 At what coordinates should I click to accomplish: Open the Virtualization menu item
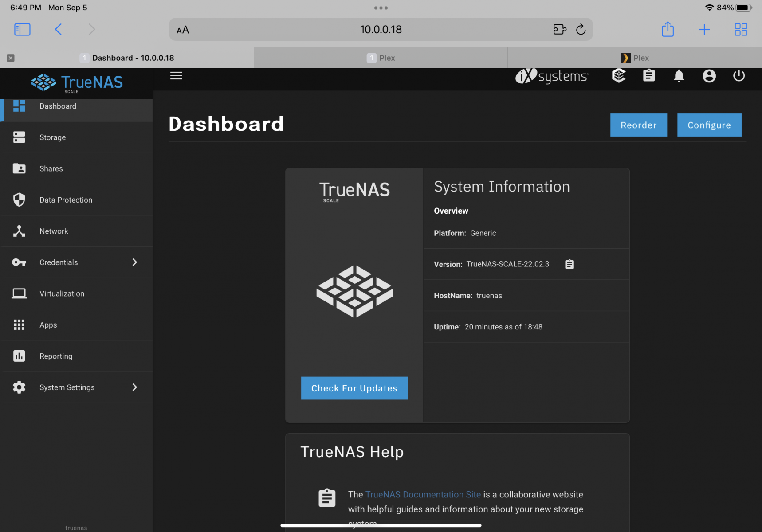77,293
